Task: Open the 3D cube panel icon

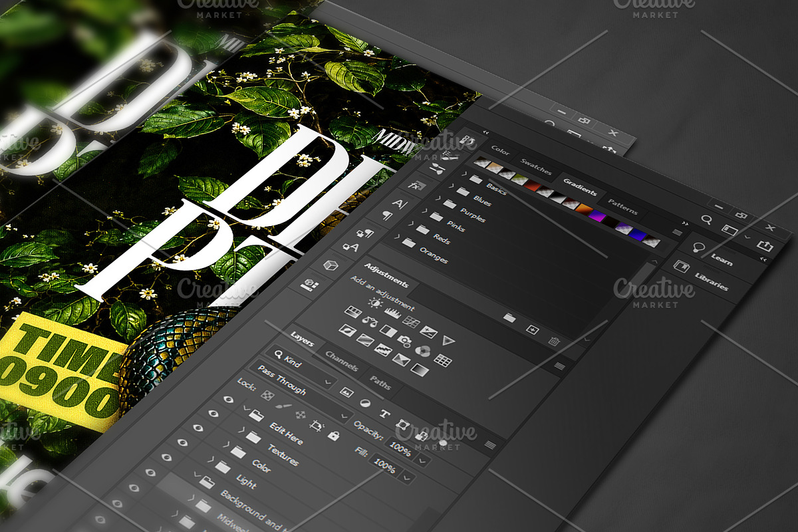Action: (x=331, y=265)
